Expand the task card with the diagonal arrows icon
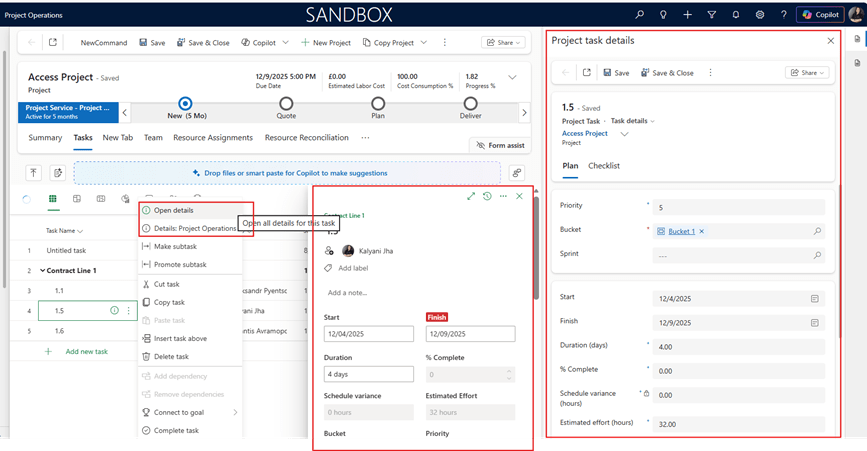The image size is (867, 451). coord(471,196)
